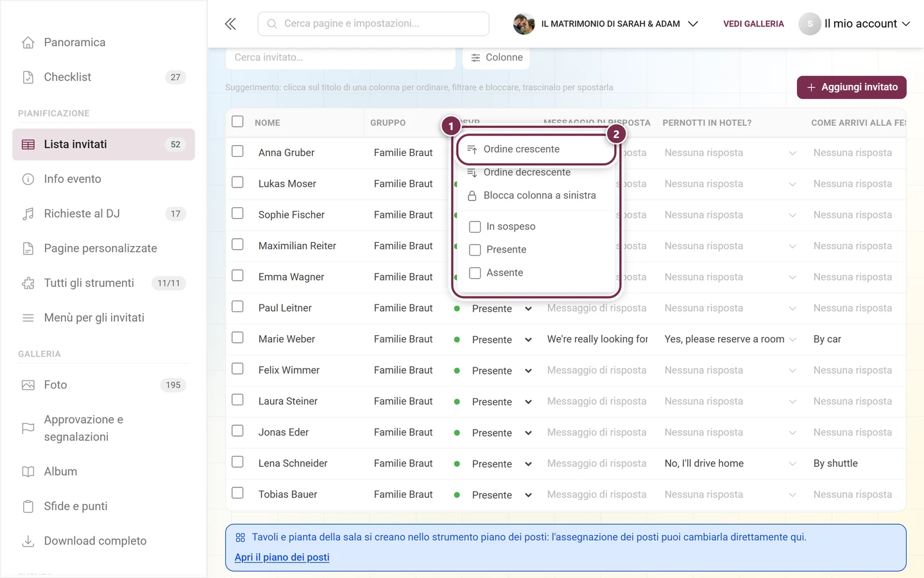Sort by the Gruppo column header
The height and width of the screenshot is (578, 924).
[388, 123]
